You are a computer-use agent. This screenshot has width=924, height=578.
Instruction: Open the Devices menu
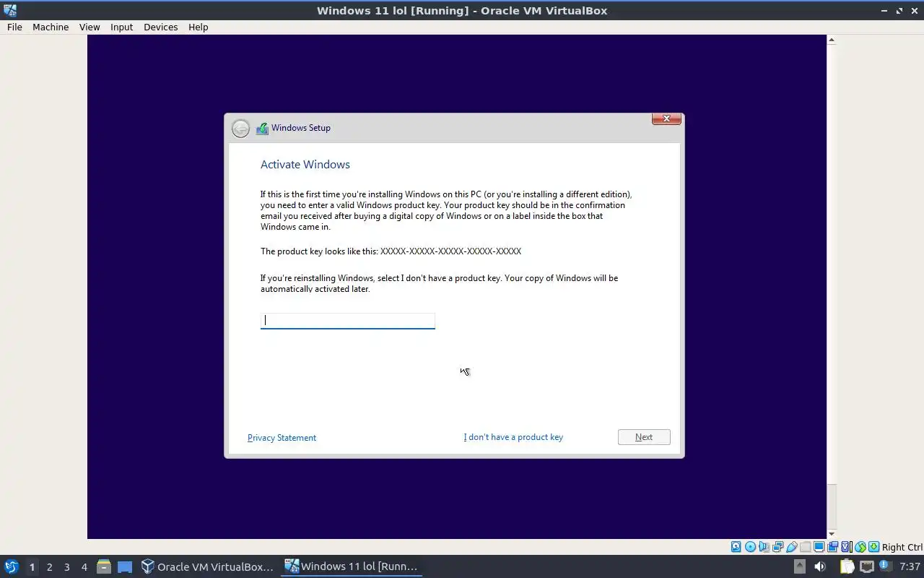(160, 27)
